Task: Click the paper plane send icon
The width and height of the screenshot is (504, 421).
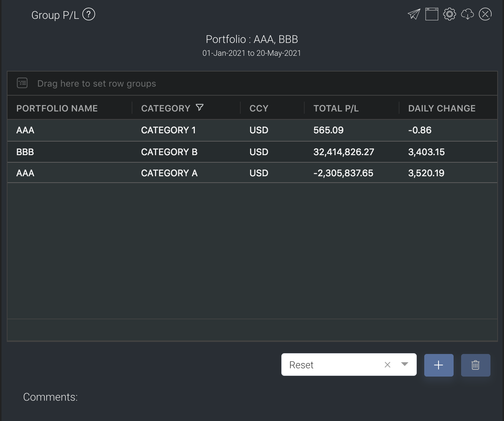Action: click(x=414, y=14)
